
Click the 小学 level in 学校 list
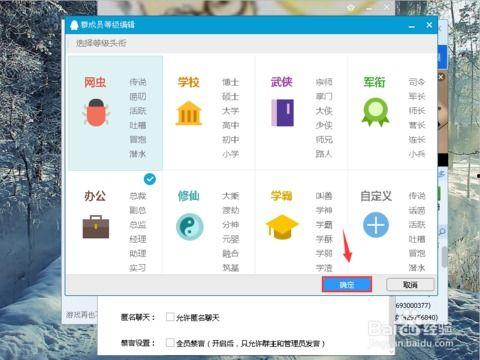tap(231, 154)
